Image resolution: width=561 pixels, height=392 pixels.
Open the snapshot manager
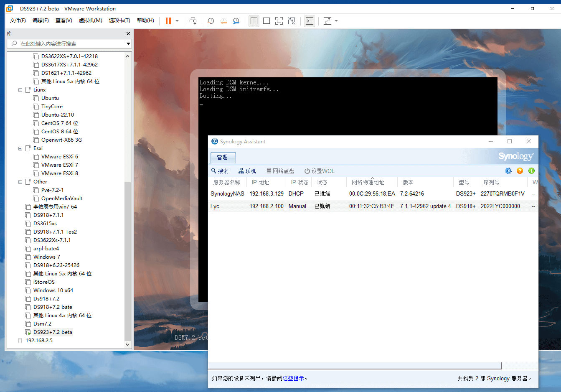tap(236, 21)
